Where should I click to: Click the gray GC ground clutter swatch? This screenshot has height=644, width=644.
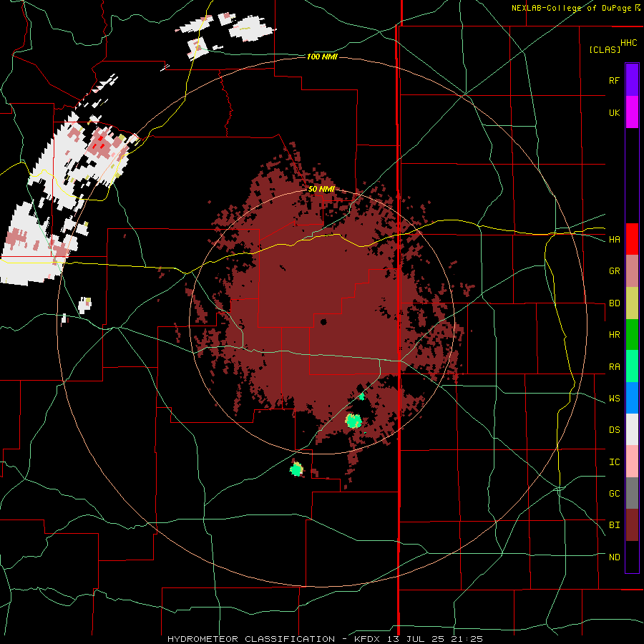pyautogui.click(x=632, y=493)
